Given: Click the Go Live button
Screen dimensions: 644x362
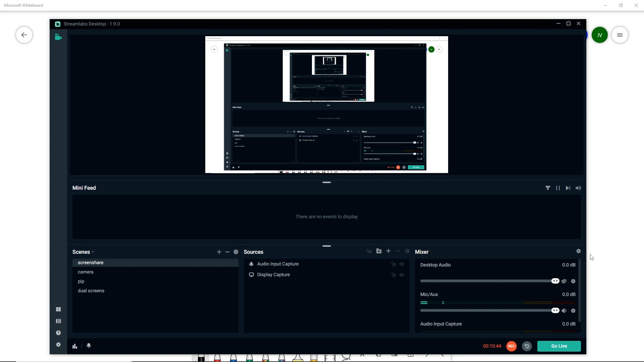Looking at the screenshot, I should point(559,346).
